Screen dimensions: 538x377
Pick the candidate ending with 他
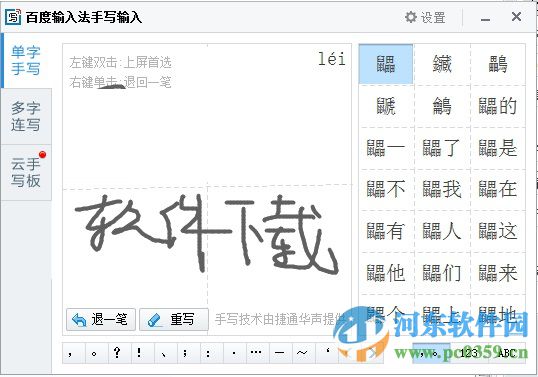[x=386, y=273]
